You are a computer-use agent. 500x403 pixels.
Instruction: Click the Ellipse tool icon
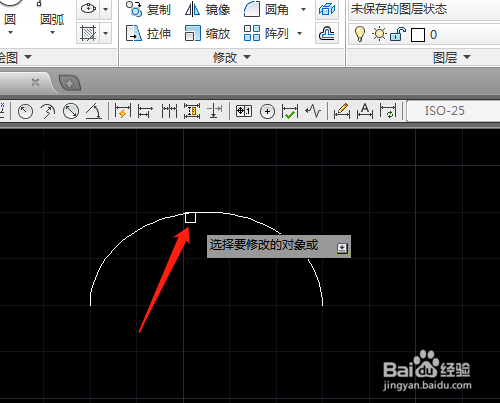coord(88,9)
